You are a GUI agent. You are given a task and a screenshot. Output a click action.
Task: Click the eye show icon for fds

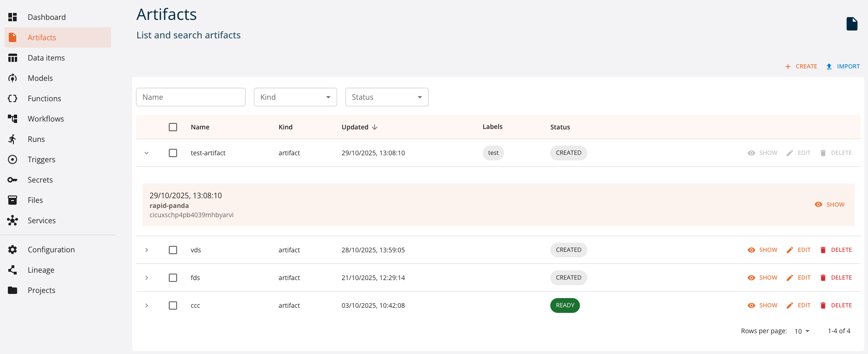[751, 278]
